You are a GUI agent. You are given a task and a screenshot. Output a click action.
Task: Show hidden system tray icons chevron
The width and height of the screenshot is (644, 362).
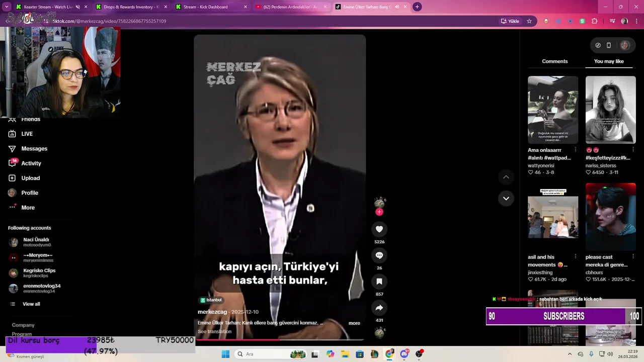tap(570, 354)
